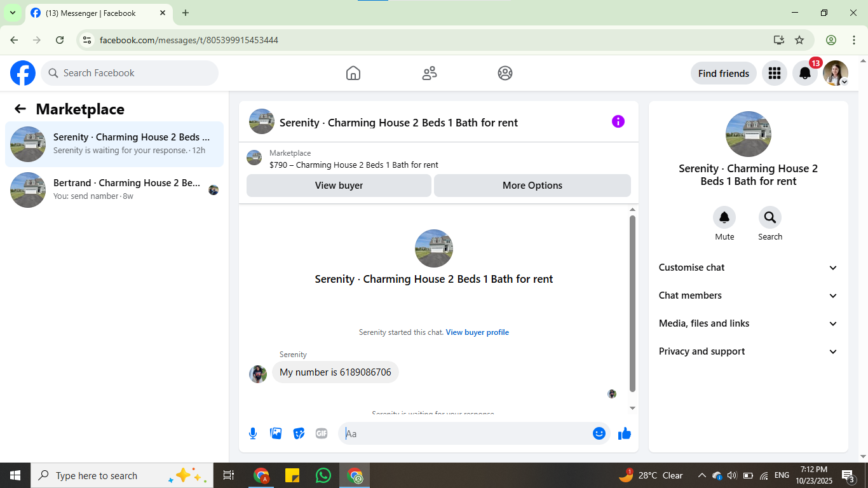868x488 pixels.
Task: Click the browser address bar URL
Action: (189, 40)
